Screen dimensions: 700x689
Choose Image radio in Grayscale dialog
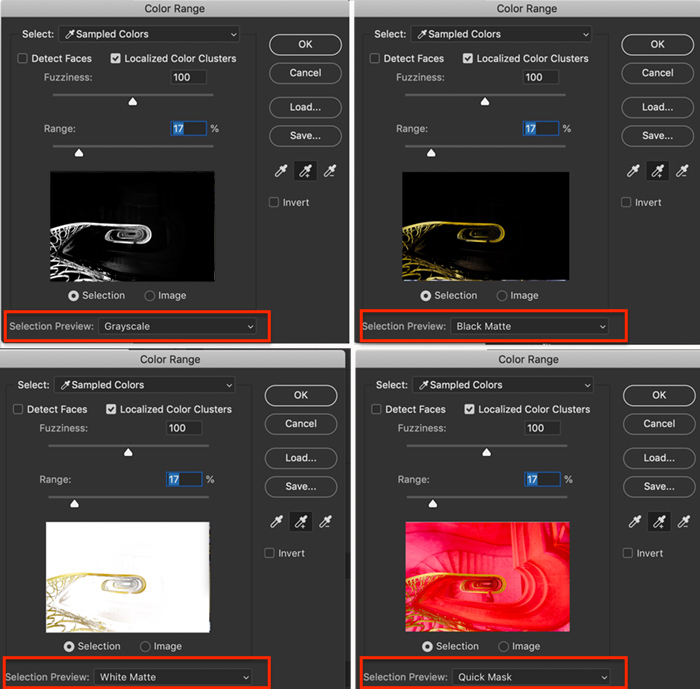point(150,296)
